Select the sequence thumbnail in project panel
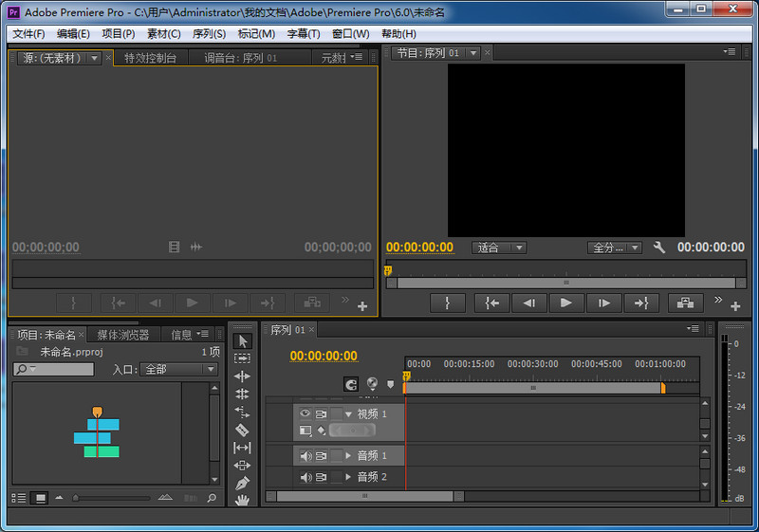759x532 pixels. pyautogui.click(x=97, y=432)
